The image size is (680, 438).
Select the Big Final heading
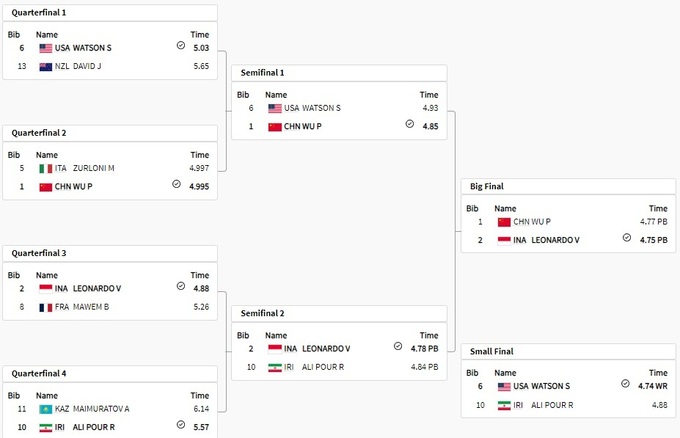click(490, 187)
